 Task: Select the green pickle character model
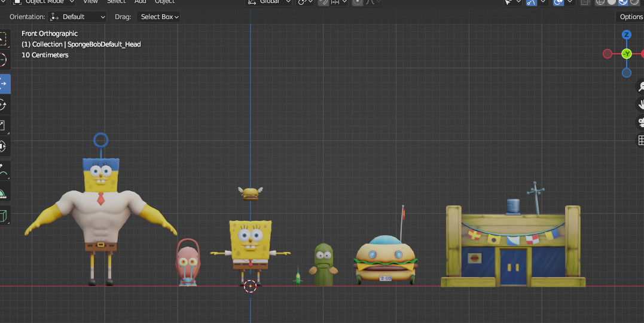click(323, 264)
